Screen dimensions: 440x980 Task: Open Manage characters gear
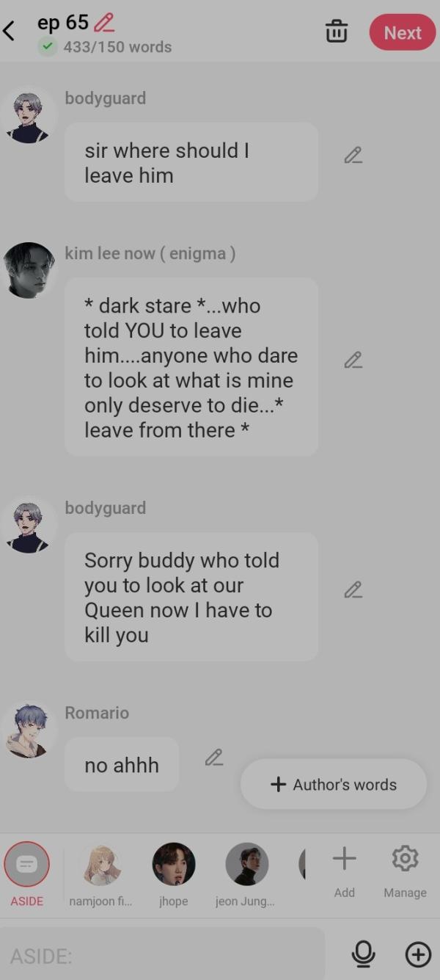[x=405, y=871]
